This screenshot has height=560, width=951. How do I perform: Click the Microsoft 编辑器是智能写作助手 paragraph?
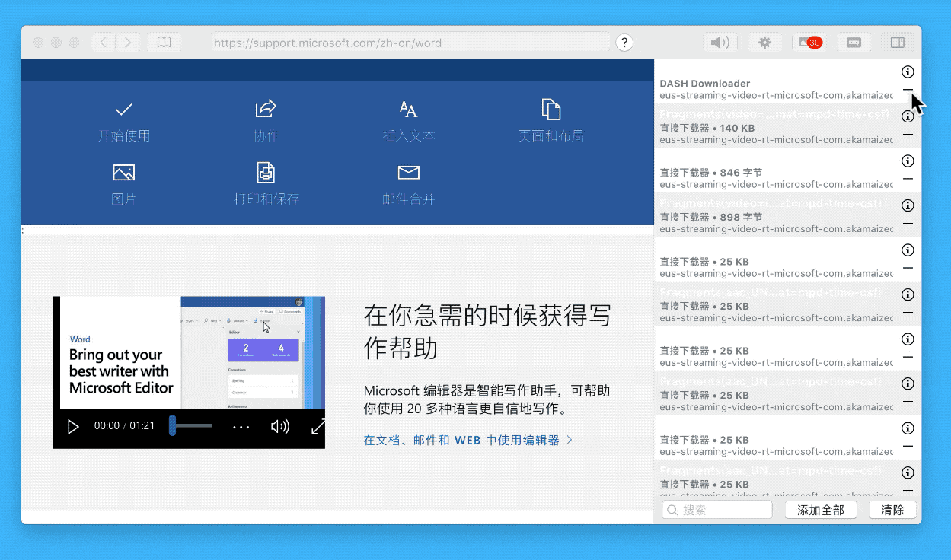(487, 400)
